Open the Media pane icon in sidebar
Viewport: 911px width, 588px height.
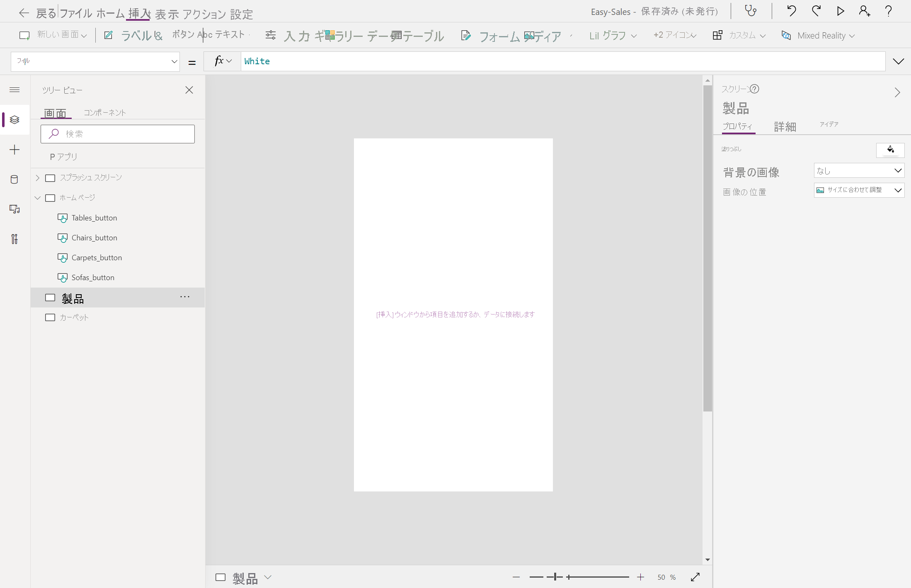[15, 209]
